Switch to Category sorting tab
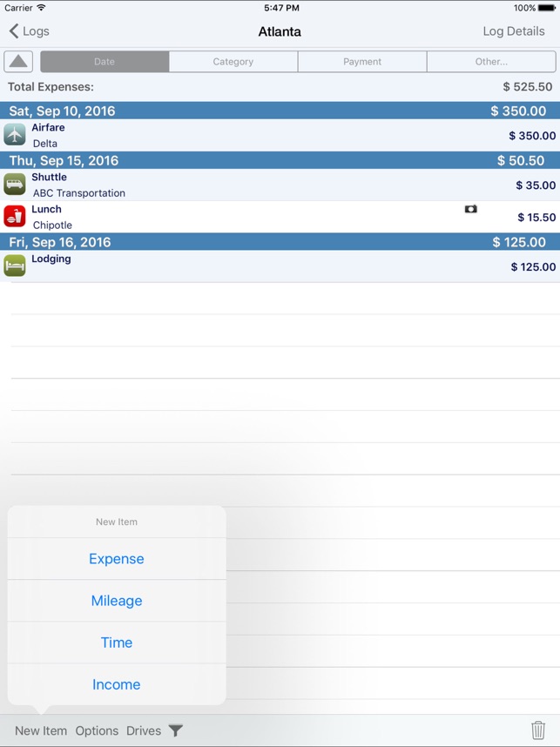This screenshot has width=560, height=747. coord(233,62)
